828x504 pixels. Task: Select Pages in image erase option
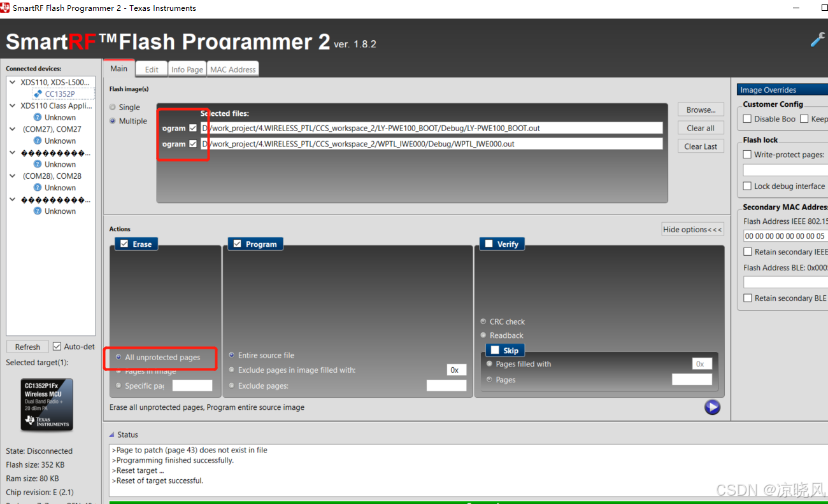(x=146, y=371)
